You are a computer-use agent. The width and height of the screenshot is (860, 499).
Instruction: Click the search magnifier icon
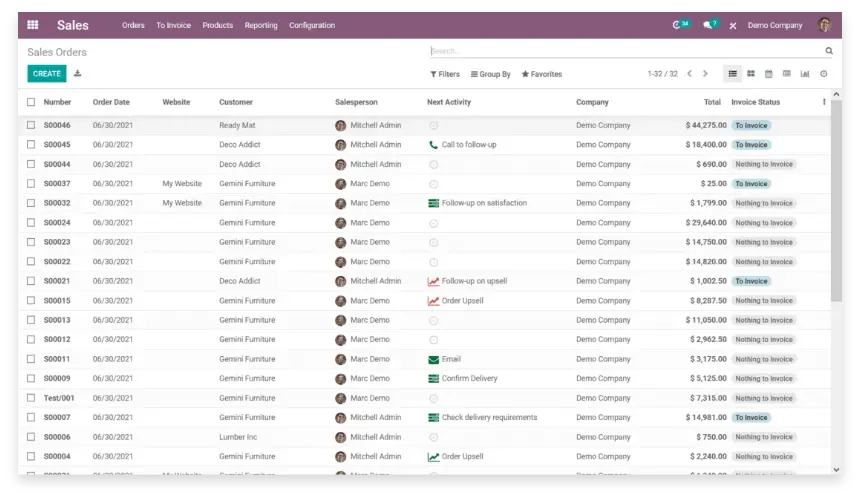828,51
